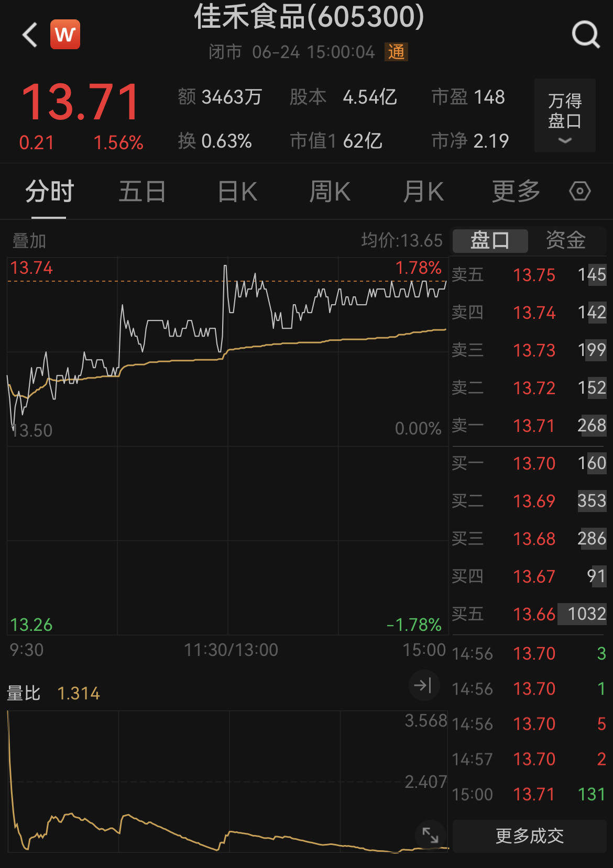The image size is (613, 868).
Task: Tap the 市净 2.19 PB value
Action: point(470,141)
